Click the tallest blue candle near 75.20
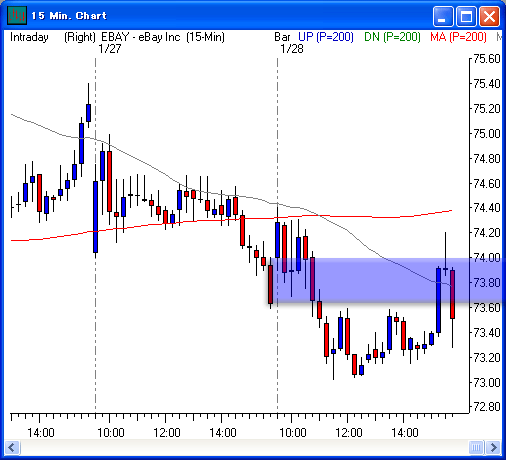 click(x=88, y=113)
